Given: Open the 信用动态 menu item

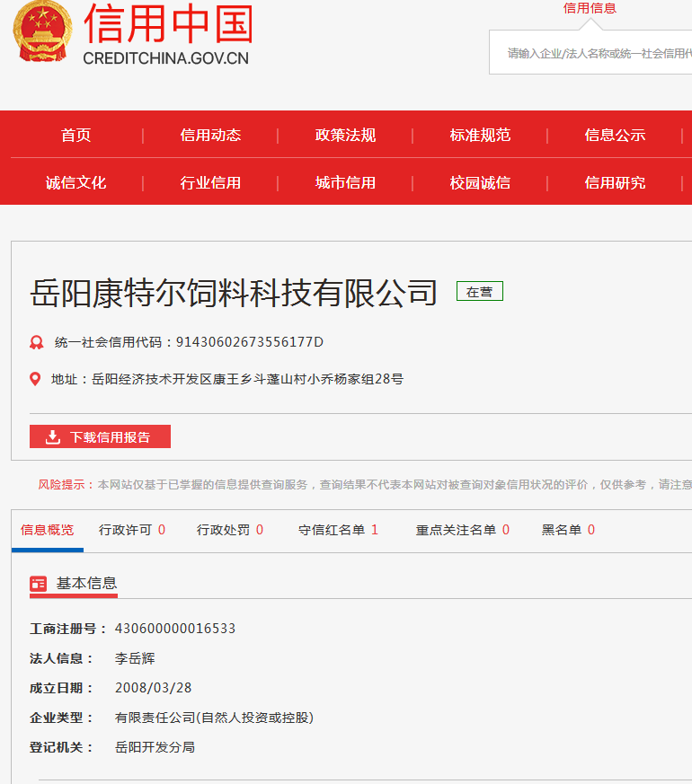Looking at the screenshot, I should [210, 135].
